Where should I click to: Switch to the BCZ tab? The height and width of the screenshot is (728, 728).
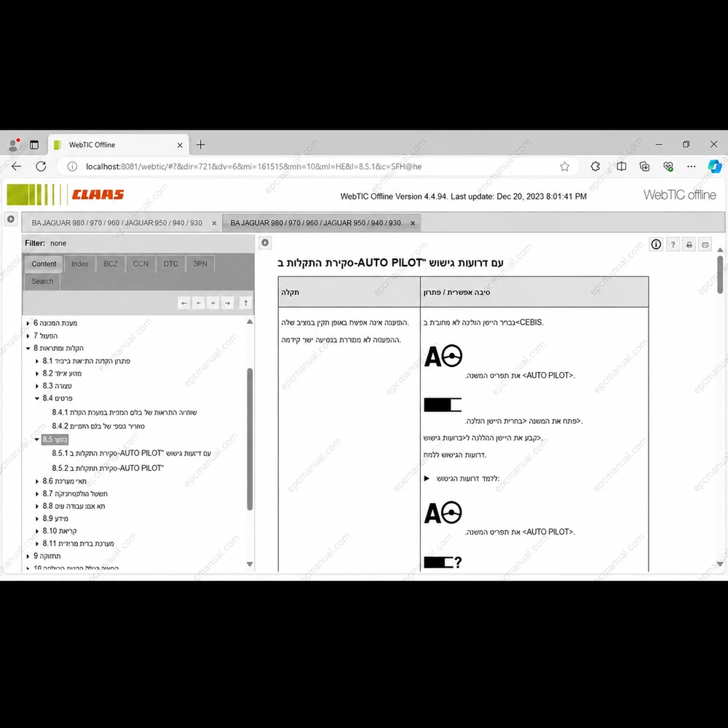point(111,264)
